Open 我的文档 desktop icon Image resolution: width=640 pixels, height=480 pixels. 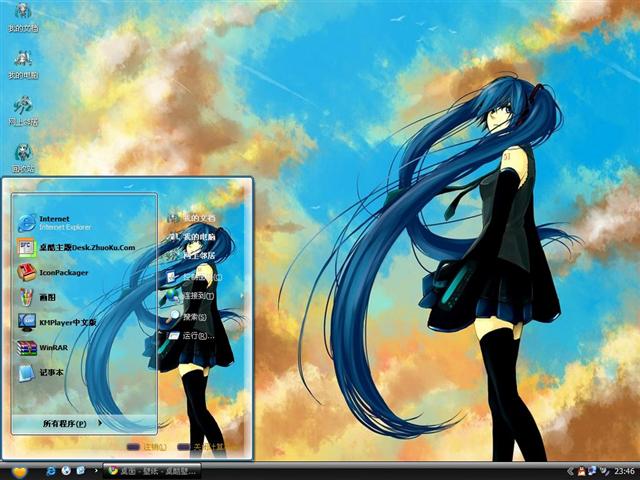23,17
